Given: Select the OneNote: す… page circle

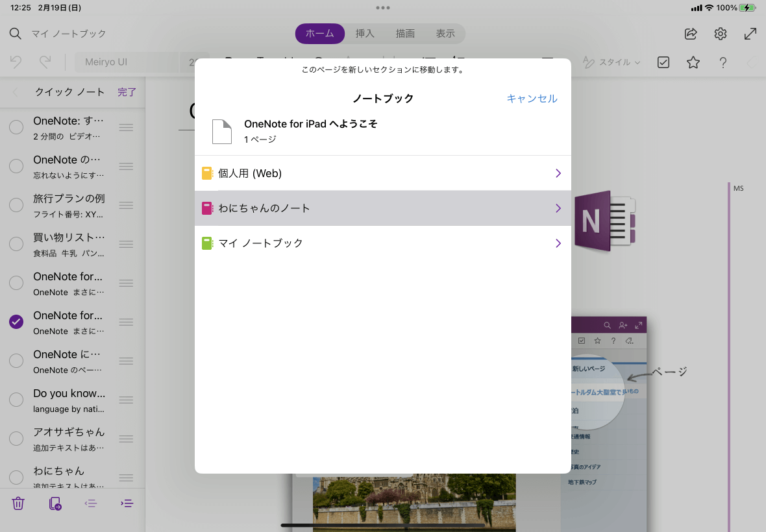Looking at the screenshot, I should 16,127.
